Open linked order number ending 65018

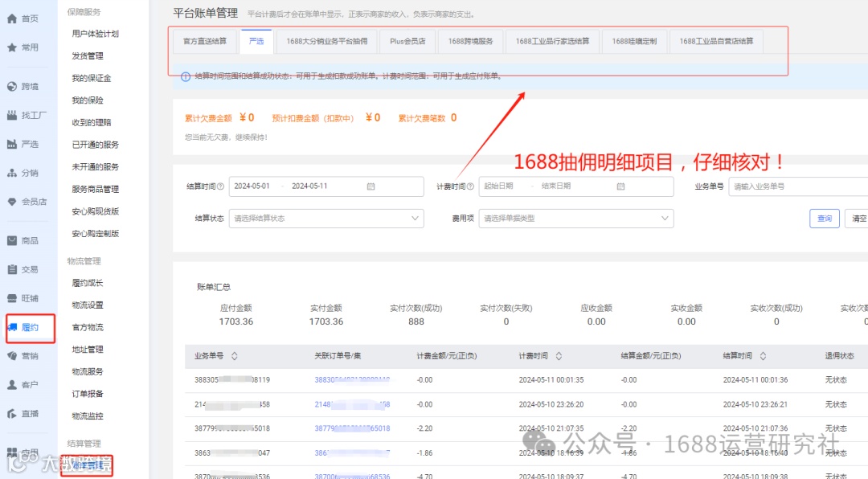[x=352, y=428]
